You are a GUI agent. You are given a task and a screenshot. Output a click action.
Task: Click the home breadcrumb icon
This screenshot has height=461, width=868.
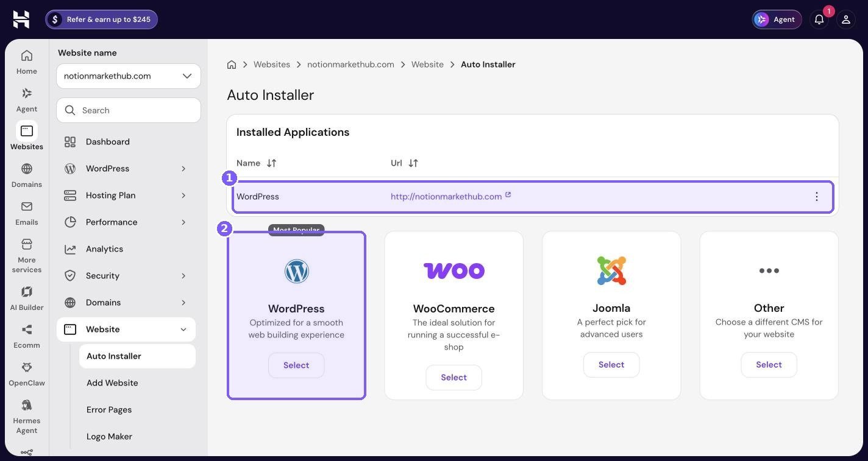(232, 65)
